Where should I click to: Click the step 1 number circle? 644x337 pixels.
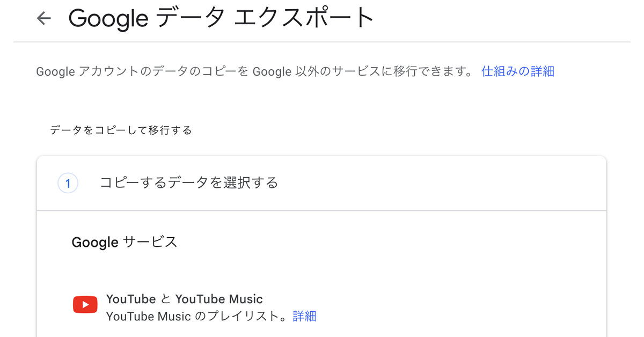68,184
